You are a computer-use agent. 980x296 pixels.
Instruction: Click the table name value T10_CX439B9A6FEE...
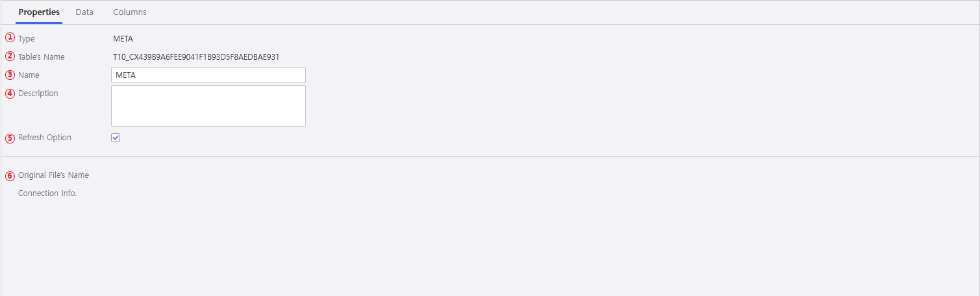point(196,57)
